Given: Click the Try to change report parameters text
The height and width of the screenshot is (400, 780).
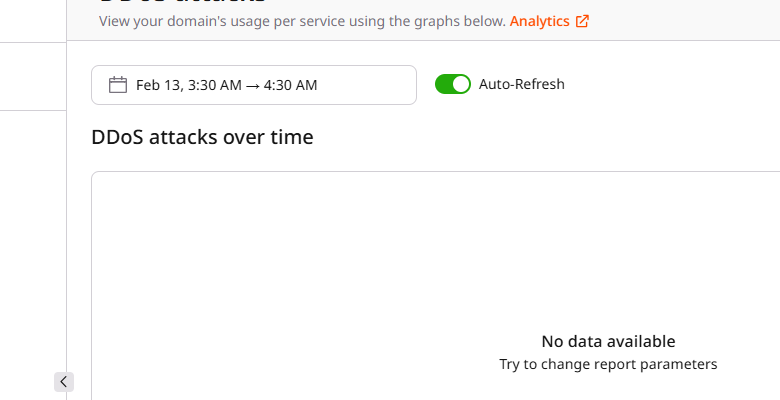Looking at the screenshot, I should pos(608,364).
